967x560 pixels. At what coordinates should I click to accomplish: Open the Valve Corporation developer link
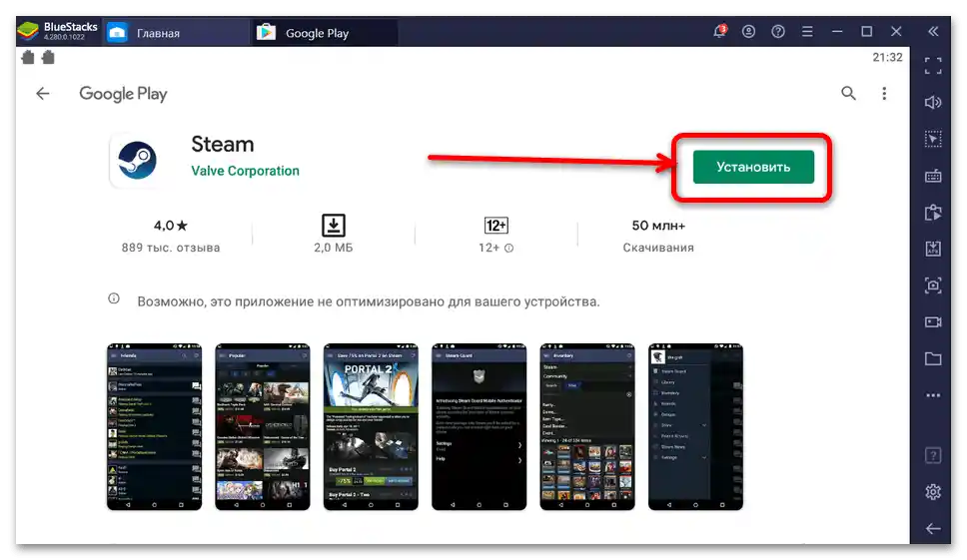point(245,171)
